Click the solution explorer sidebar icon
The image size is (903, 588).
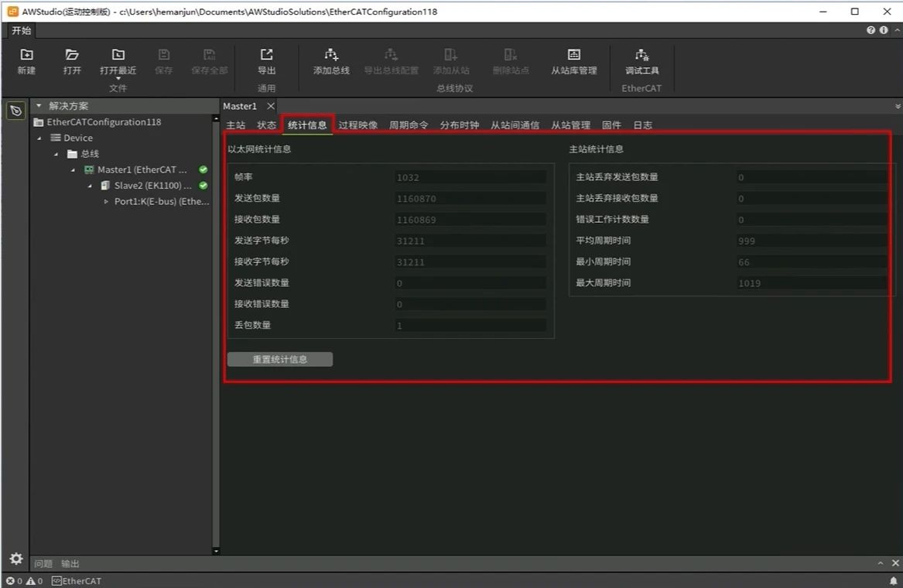point(16,111)
